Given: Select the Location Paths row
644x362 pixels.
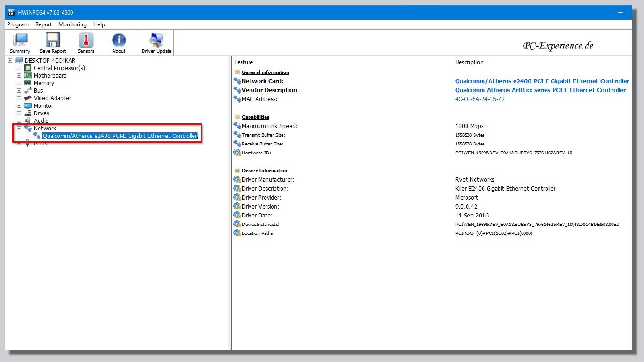Looking at the screenshot, I should point(432,233).
